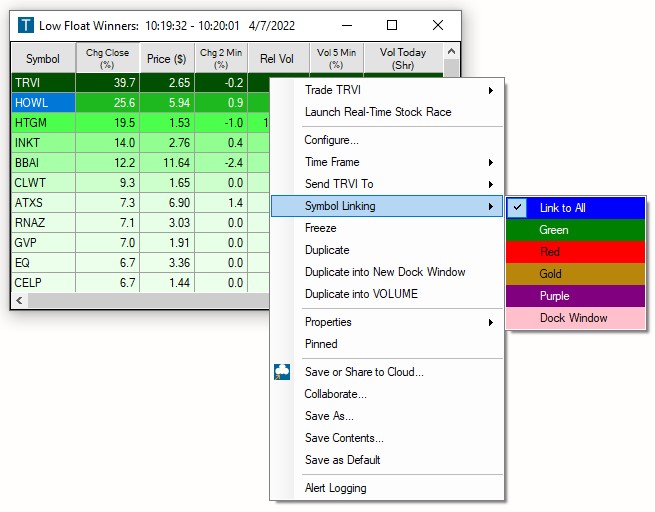Toggle the Link to All checkmark

517,208
